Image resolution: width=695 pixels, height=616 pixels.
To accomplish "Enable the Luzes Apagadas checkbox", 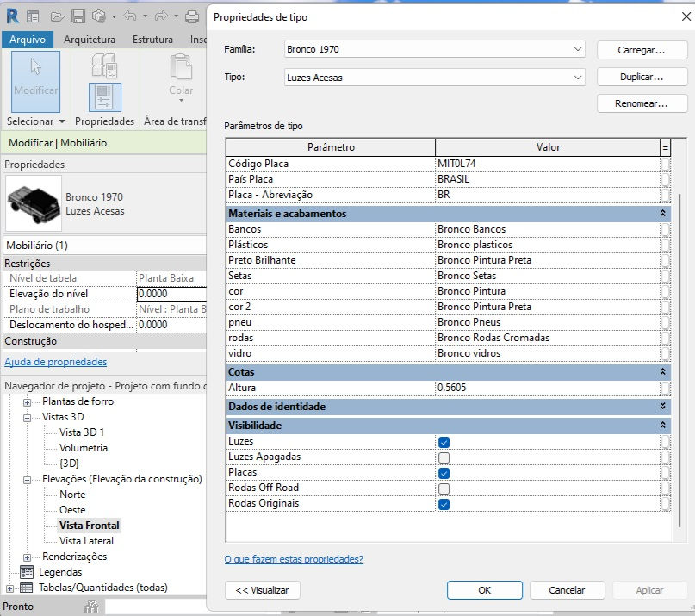I will (444, 457).
